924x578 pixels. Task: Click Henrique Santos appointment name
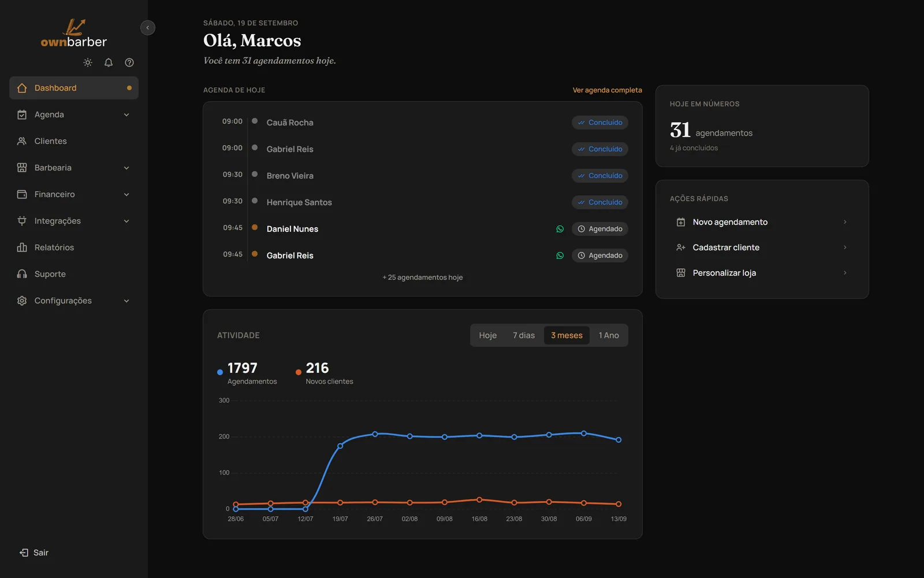click(299, 202)
